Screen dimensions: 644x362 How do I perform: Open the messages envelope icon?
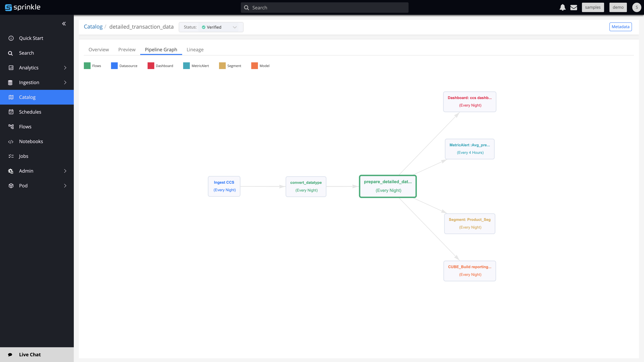click(574, 7)
